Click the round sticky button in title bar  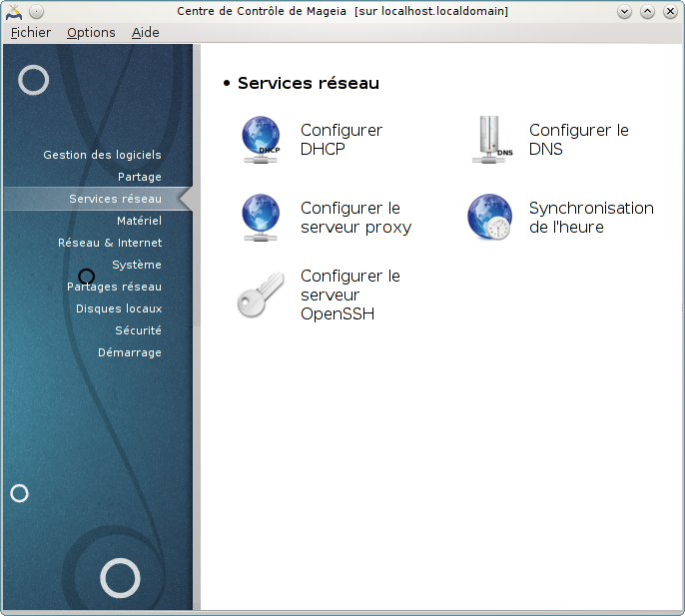tap(37, 12)
